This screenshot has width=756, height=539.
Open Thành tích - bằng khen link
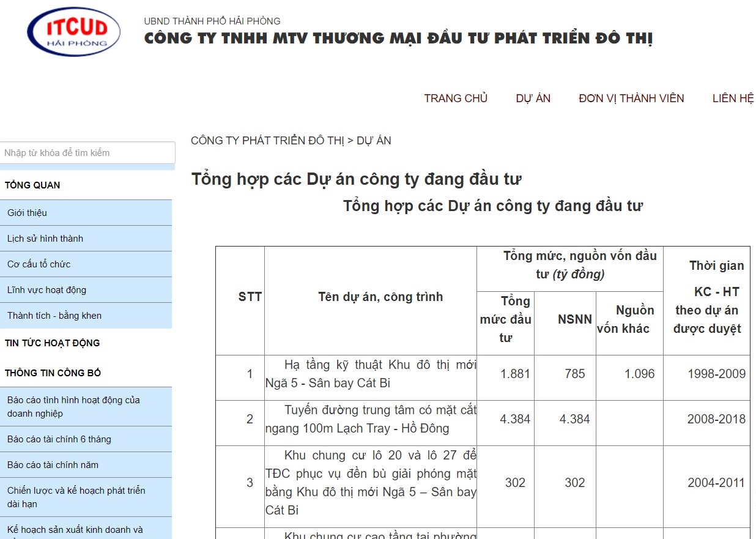[x=54, y=316]
